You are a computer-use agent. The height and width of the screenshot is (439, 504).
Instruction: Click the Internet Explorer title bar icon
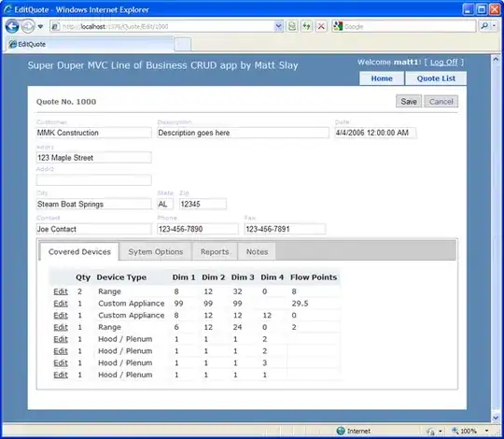7,9
